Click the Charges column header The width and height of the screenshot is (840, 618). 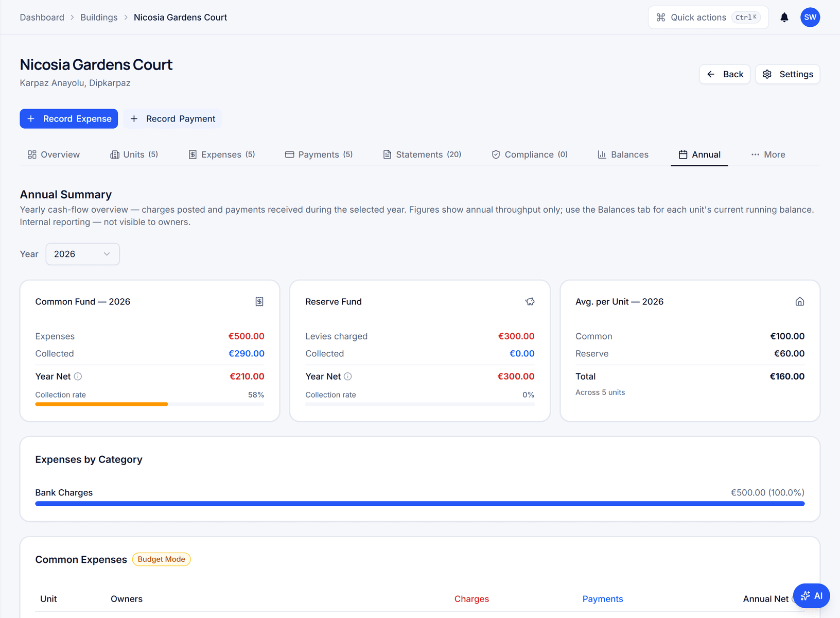(x=471, y=599)
